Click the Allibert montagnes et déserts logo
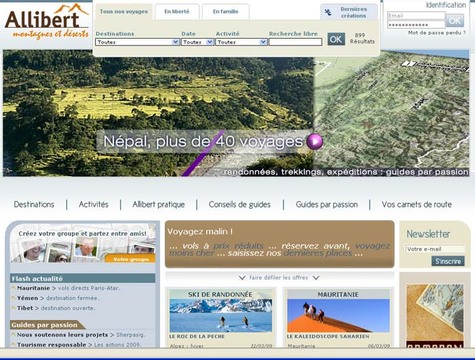The height and width of the screenshot is (360, 475). [47, 22]
